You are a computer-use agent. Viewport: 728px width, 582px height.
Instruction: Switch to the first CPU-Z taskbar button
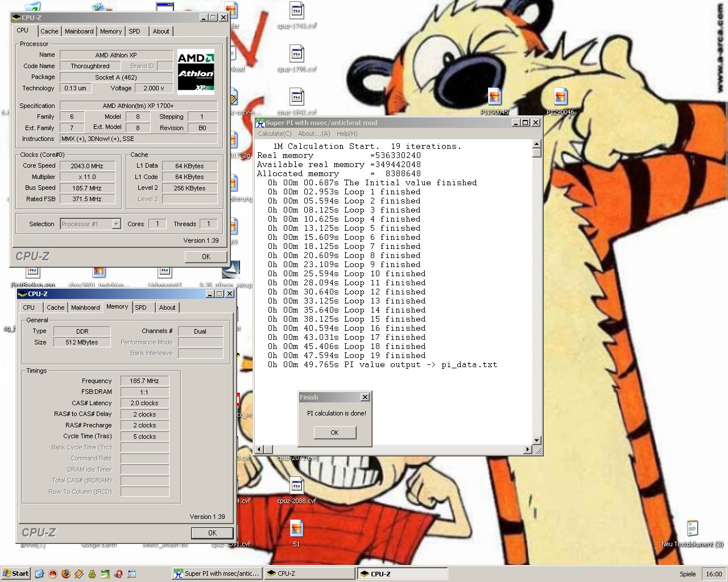click(x=310, y=573)
